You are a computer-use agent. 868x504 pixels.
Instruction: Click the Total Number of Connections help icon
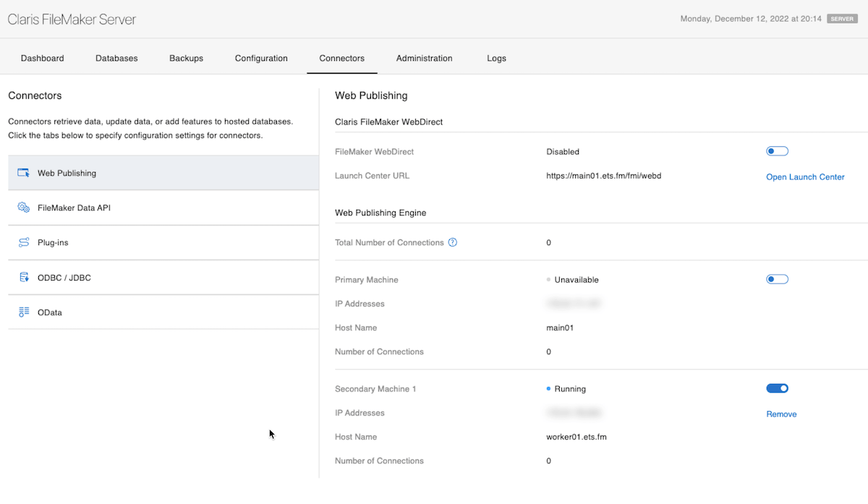click(x=453, y=242)
